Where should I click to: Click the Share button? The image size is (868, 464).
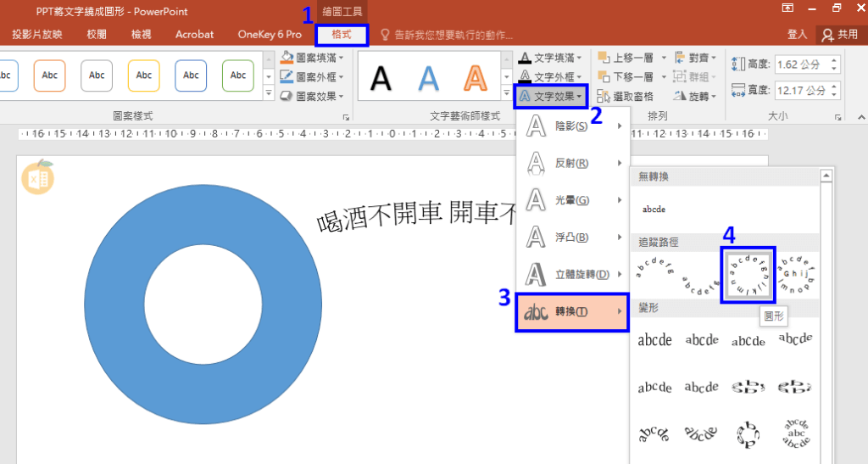point(839,35)
